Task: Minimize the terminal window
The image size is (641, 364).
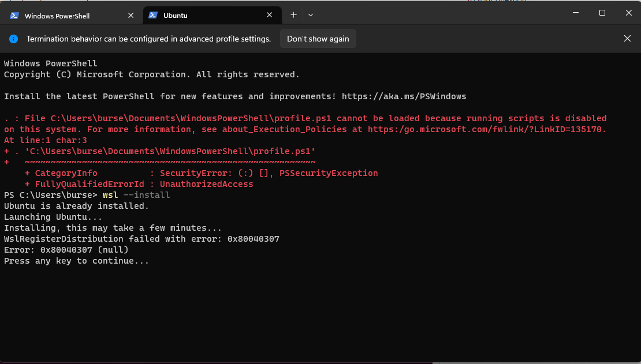Action: pos(576,13)
